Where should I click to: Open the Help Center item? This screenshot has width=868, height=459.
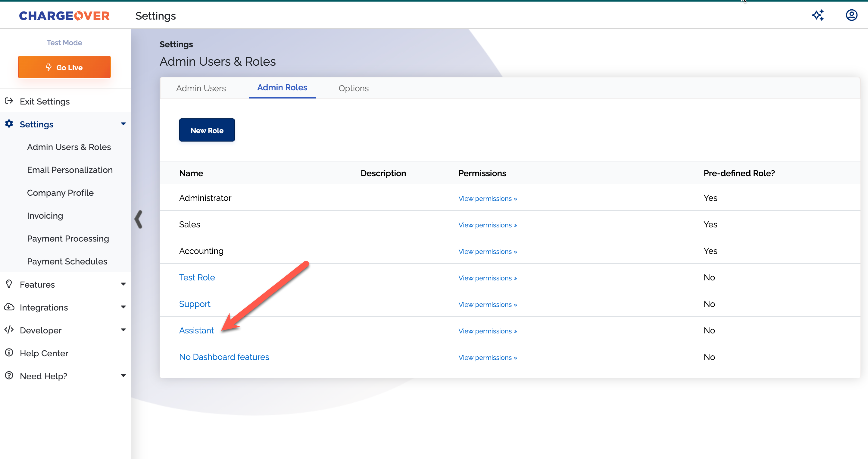(44, 353)
